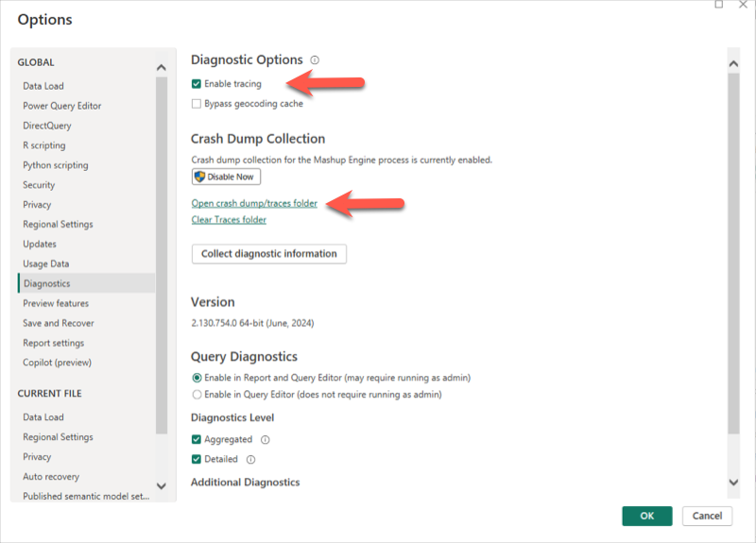Open GLOBAL Privacy options
Screen dimensions: 756x543
(37, 204)
